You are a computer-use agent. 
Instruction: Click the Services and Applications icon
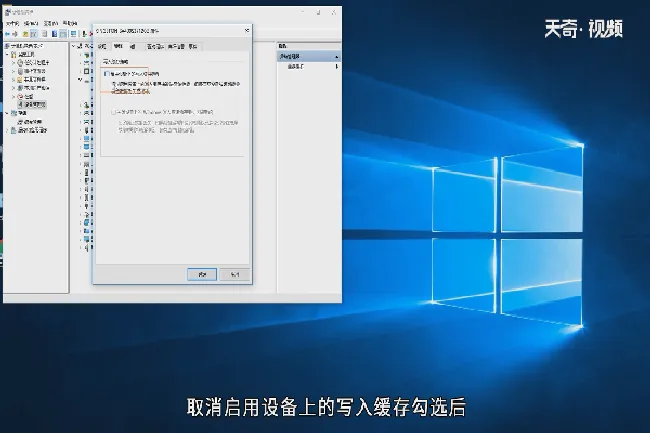[14, 130]
